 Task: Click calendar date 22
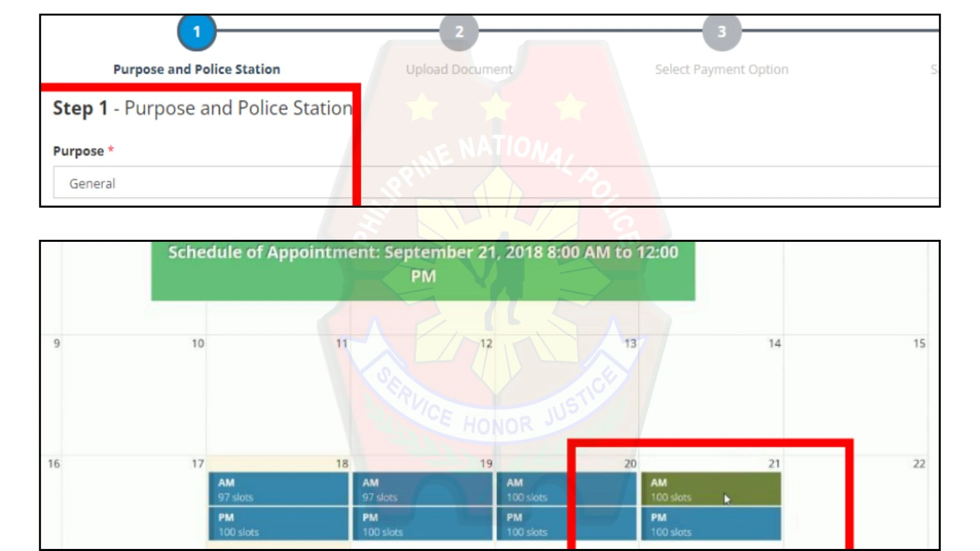[x=919, y=464]
